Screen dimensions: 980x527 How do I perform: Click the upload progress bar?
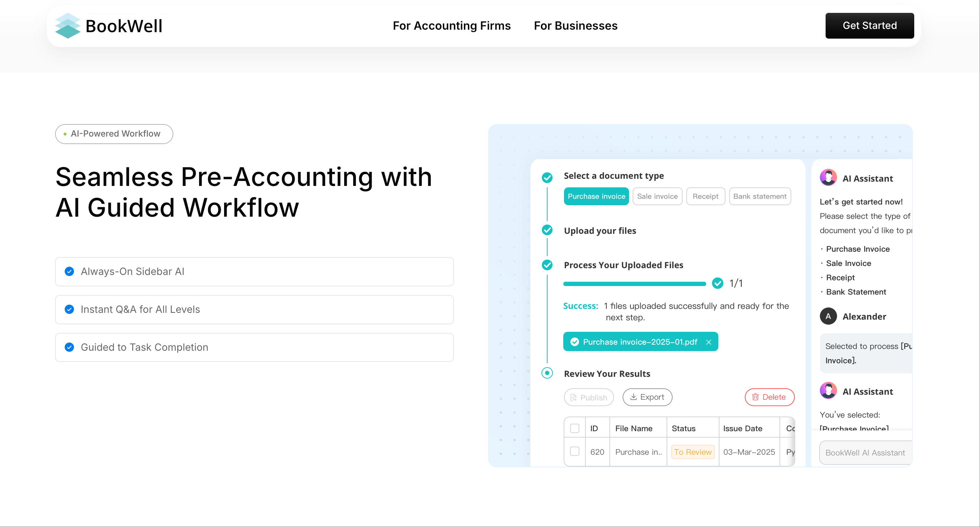(x=634, y=284)
